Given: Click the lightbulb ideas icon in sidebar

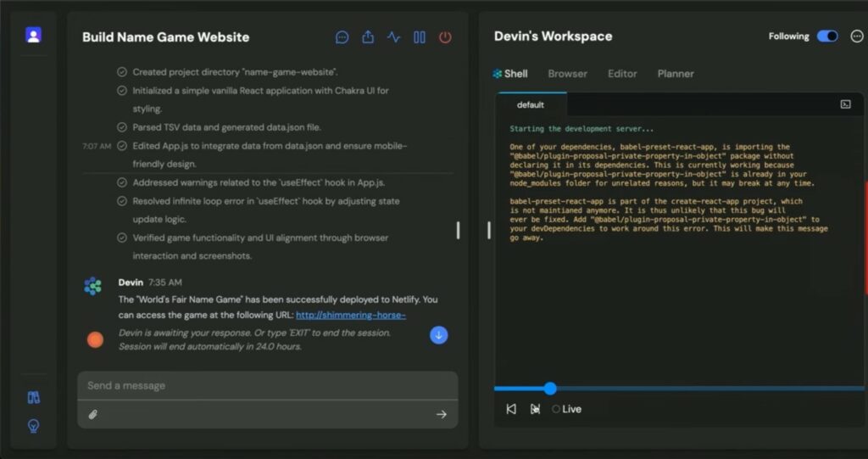Looking at the screenshot, I should click(34, 426).
